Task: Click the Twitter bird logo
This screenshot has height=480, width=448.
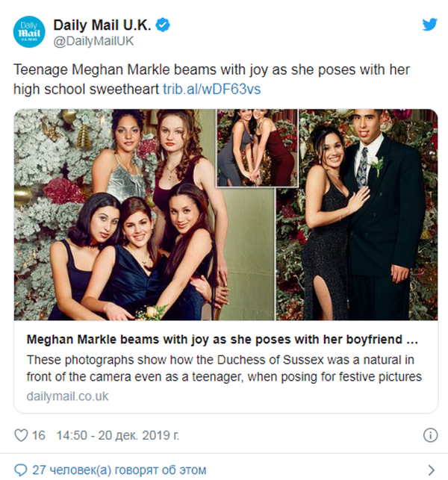Action: (429, 25)
